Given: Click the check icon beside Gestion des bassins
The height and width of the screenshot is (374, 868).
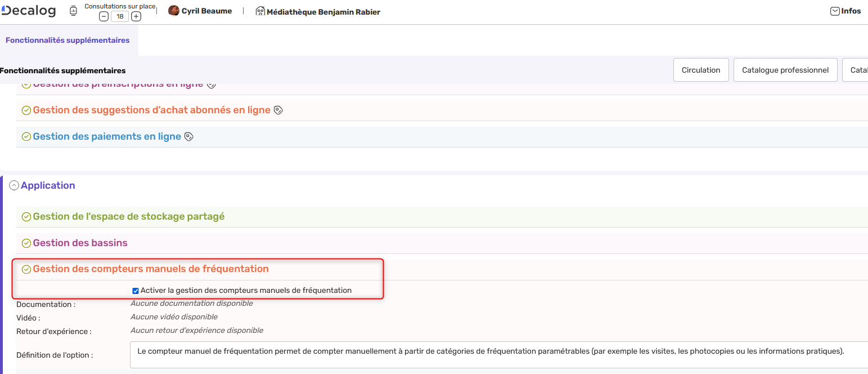Looking at the screenshot, I should [x=26, y=243].
